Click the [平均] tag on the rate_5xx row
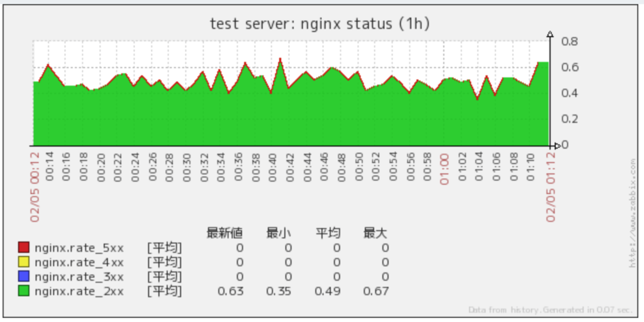Viewport: 644px width, 322px height. (164, 248)
